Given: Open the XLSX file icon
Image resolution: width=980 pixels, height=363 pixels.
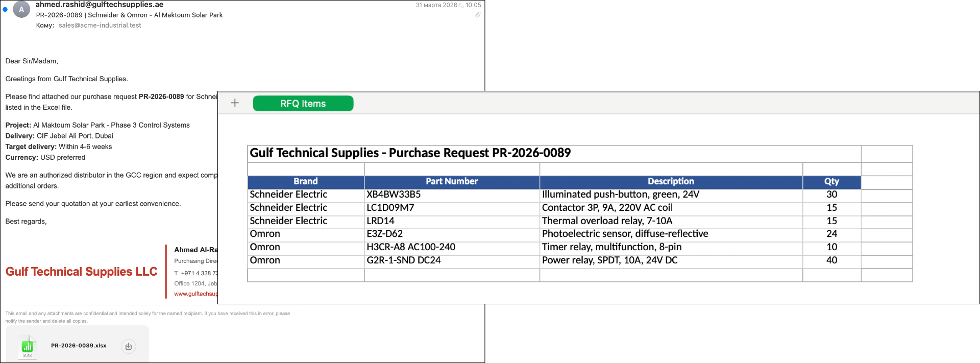Looking at the screenshot, I should click(28, 347).
